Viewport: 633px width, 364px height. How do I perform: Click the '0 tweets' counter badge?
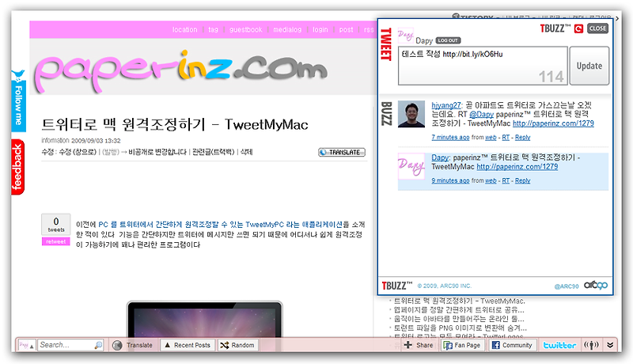56,225
